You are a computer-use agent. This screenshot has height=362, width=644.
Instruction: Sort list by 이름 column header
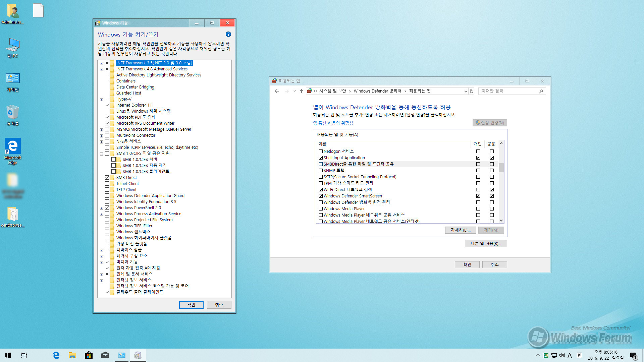(393, 144)
